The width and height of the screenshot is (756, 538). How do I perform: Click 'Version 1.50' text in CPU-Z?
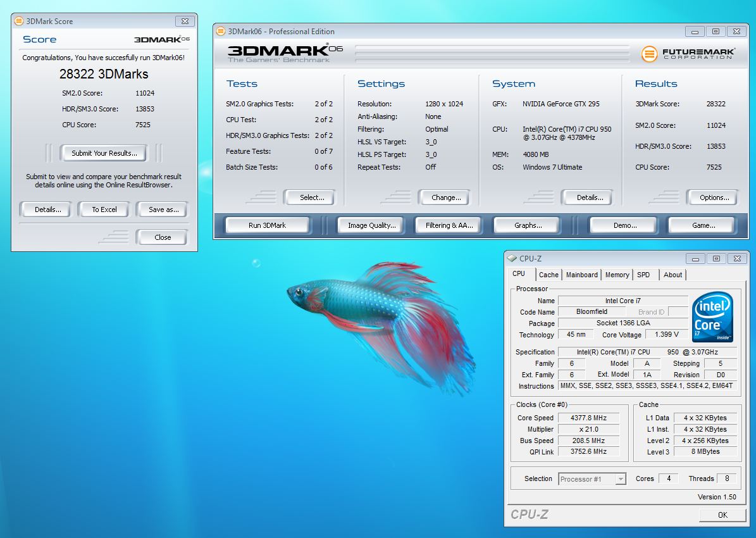(717, 497)
